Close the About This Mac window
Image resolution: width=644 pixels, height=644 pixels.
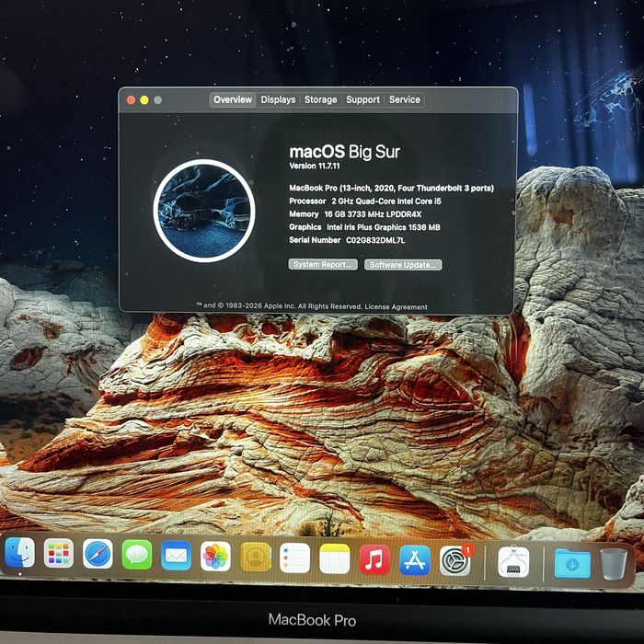[131, 100]
